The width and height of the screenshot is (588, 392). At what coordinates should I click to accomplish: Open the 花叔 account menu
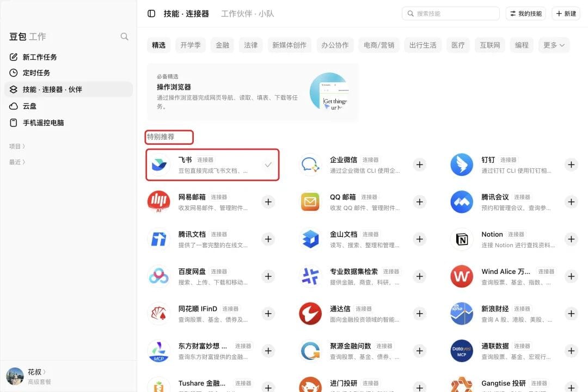(x=36, y=372)
